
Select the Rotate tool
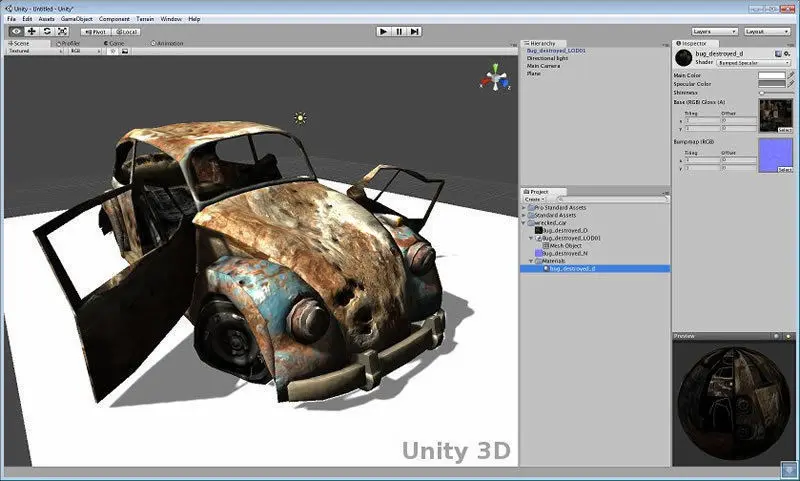47,32
